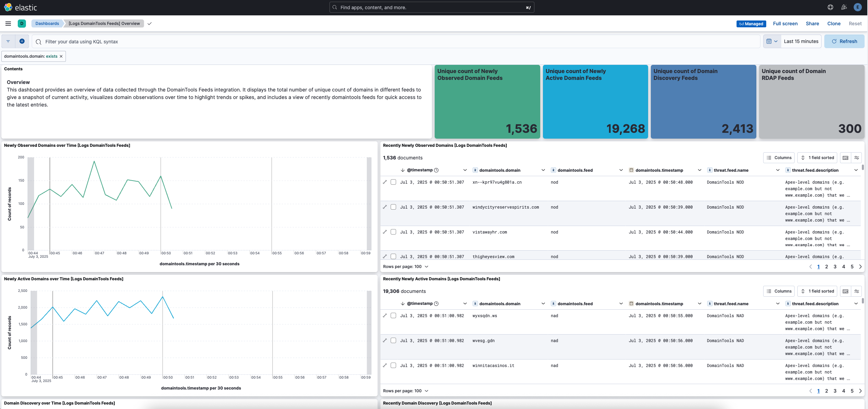
Task: Expand row for windycityreservespirits.com
Action: (x=385, y=207)
